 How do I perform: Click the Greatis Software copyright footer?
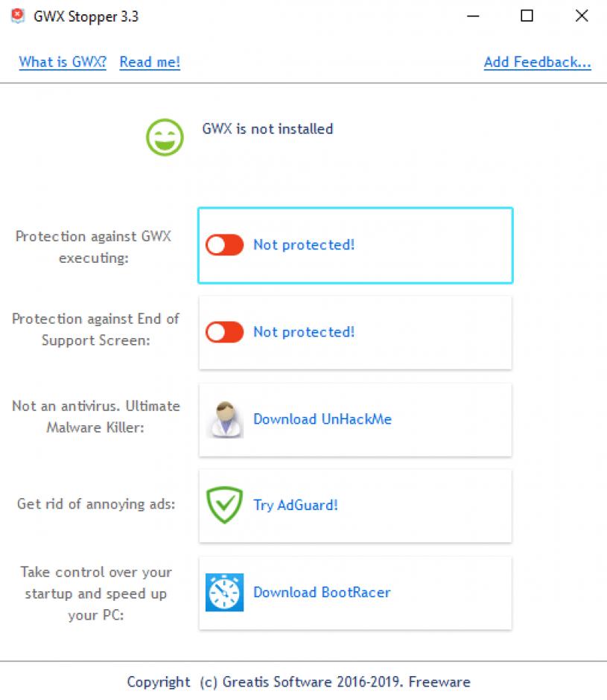[x=299, y=681]
